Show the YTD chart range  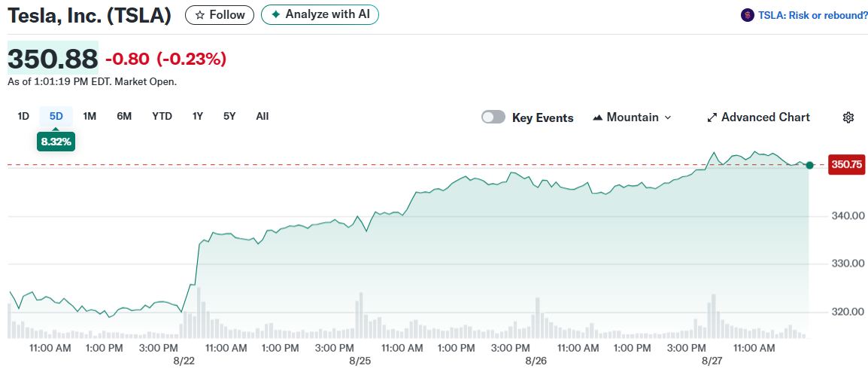click(162, 117)
